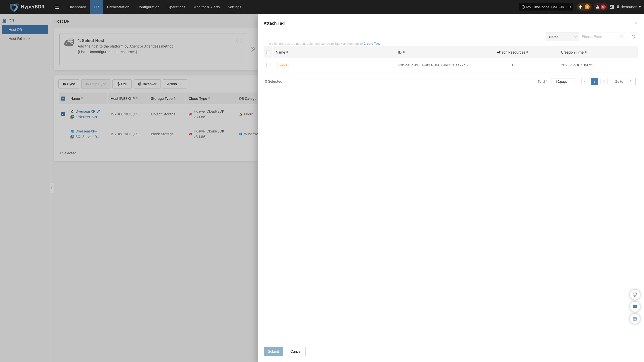Screen dimensions: 644x362
Task: Open the Orchestration menu
Action: coord(118,7)
